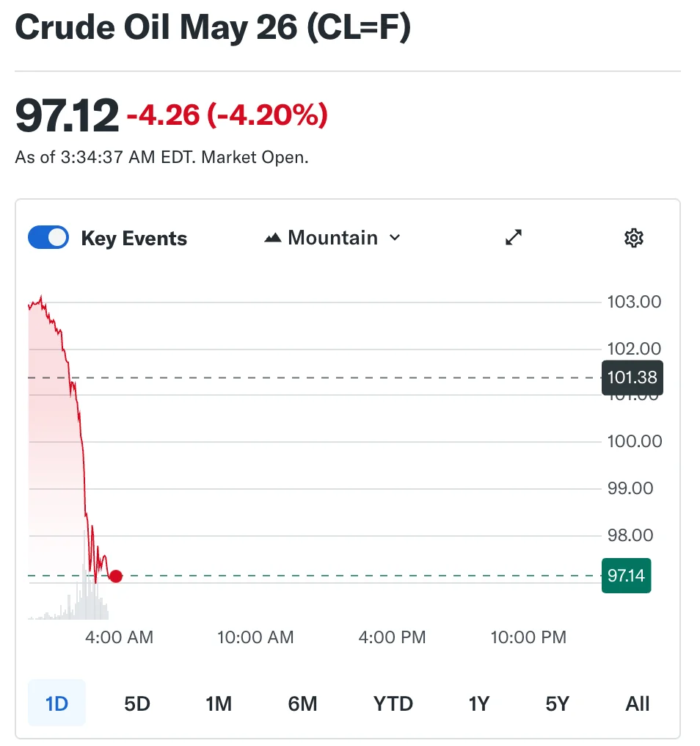Choose the 6M range tab

point(302,703)
